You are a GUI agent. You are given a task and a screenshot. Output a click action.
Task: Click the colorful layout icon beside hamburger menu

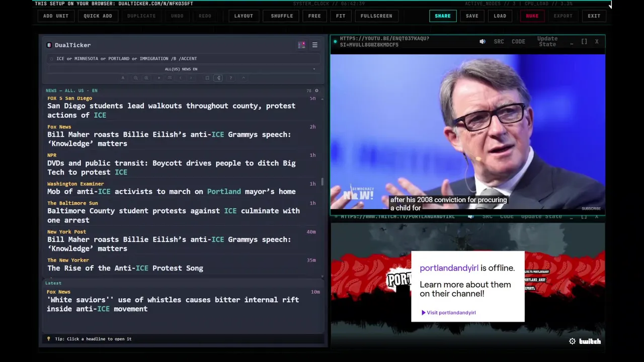point(301,45)
